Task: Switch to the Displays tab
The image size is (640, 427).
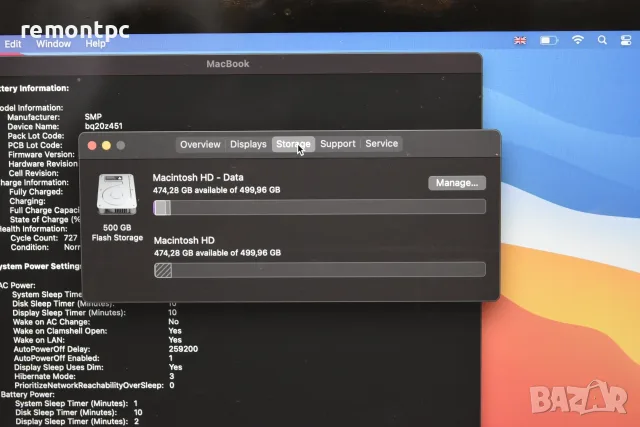Action: (x=248, y=144)
